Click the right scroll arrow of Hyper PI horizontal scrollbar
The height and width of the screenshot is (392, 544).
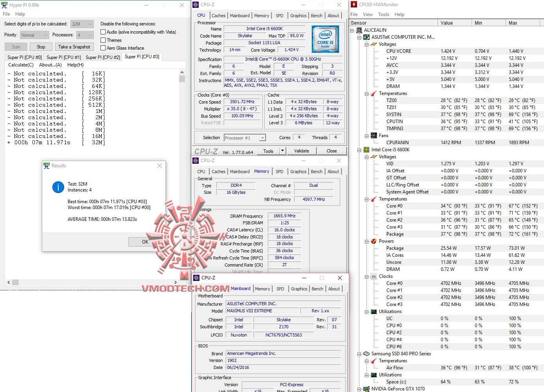(176, 282)
